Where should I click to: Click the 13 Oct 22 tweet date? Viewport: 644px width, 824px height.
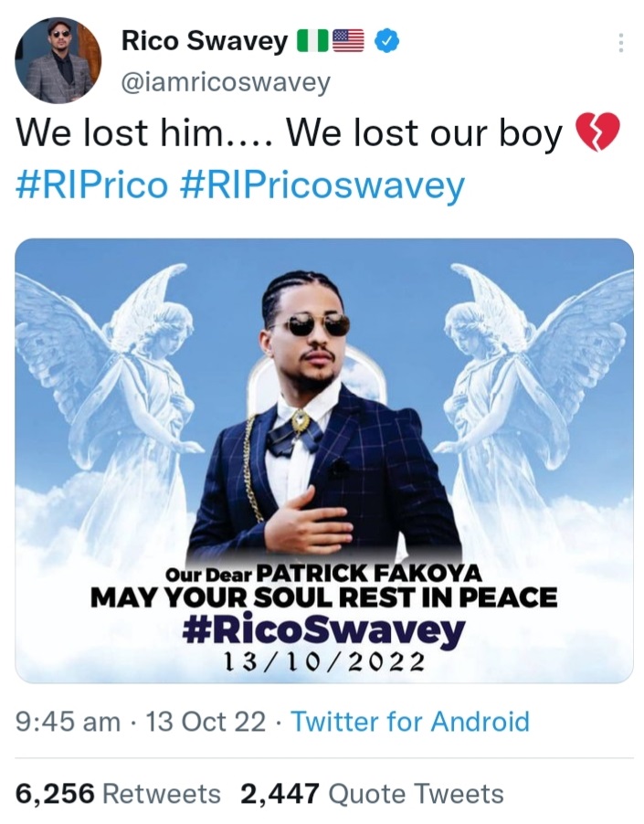point(205,722)
